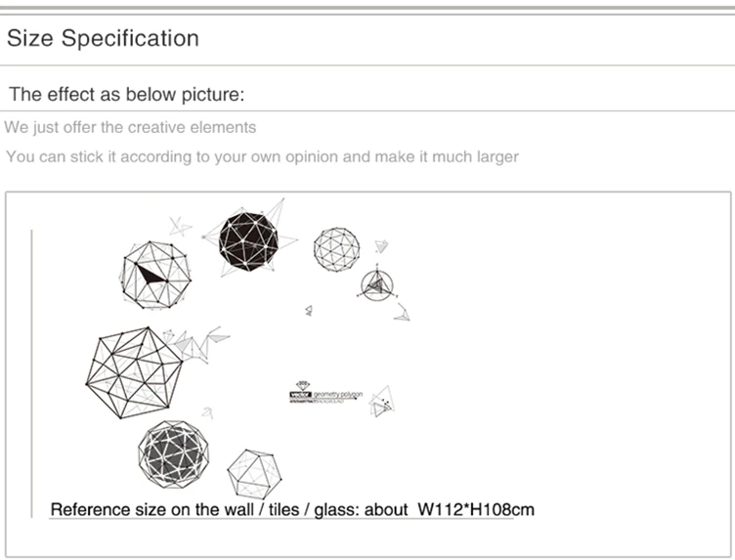Click the sphere with black triangle wedge
This screenshot has height=560, width=735.
point(155,275)
